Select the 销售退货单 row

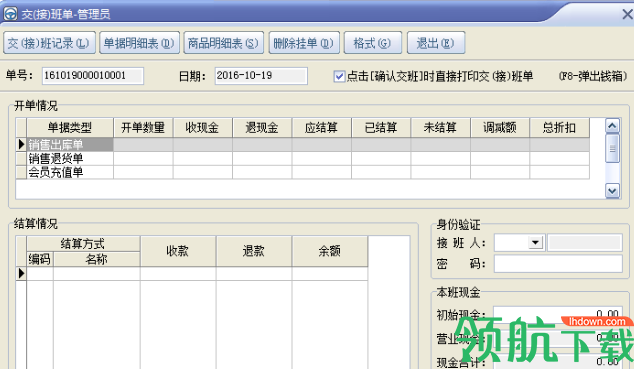click(x=302, y=158)
